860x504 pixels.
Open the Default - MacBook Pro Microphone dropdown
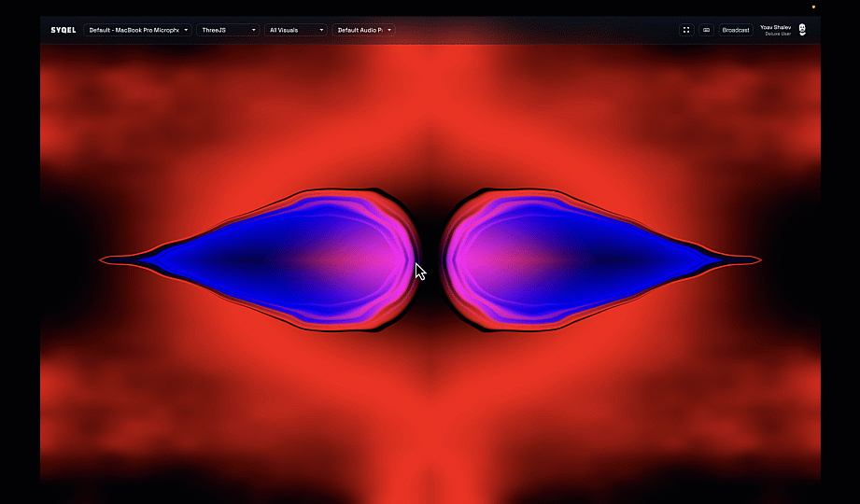(134, 30)
